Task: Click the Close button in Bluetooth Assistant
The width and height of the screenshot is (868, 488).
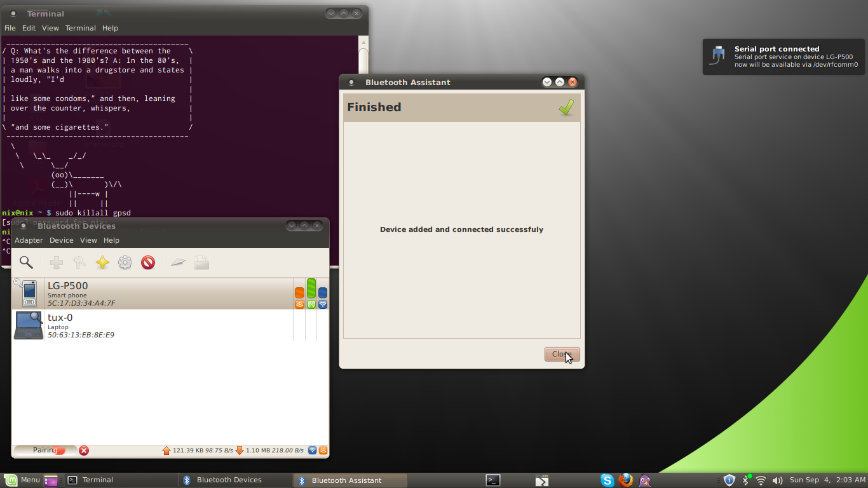Action: [x=562, y=355]
